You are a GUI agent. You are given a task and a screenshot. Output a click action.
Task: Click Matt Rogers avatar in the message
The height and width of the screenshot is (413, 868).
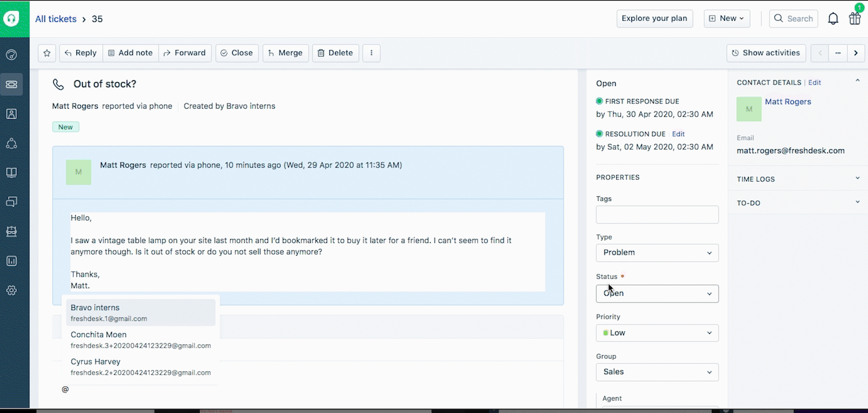pyautogui.click(x=79, y=172)
